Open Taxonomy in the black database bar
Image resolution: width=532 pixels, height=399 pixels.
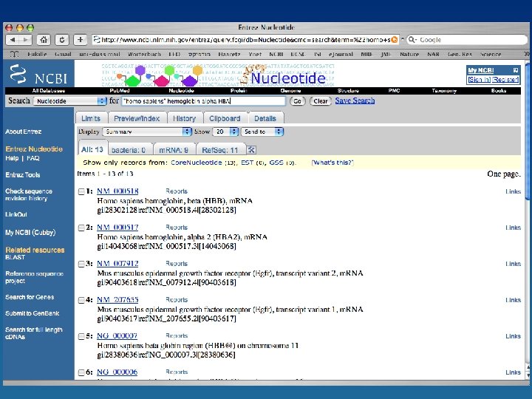pyautogui.click(x=444, y=91)
